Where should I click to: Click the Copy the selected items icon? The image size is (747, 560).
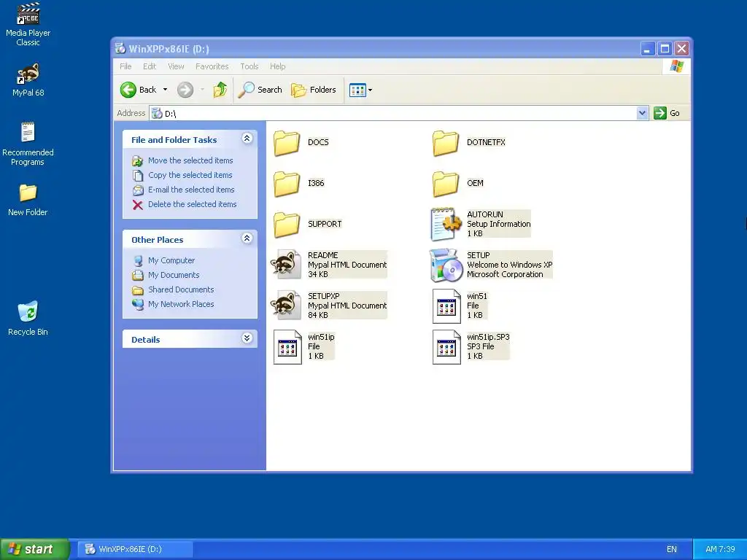[x=138, y=175]
